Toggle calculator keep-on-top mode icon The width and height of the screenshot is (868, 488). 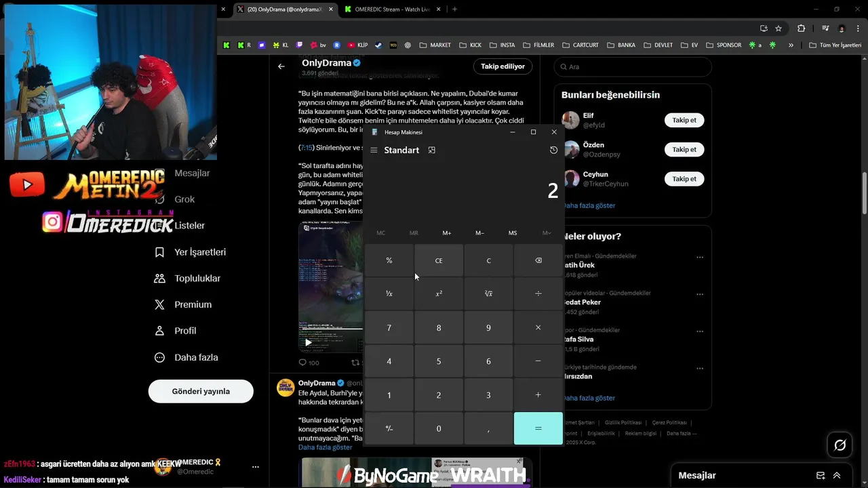[x=432, y=150]
